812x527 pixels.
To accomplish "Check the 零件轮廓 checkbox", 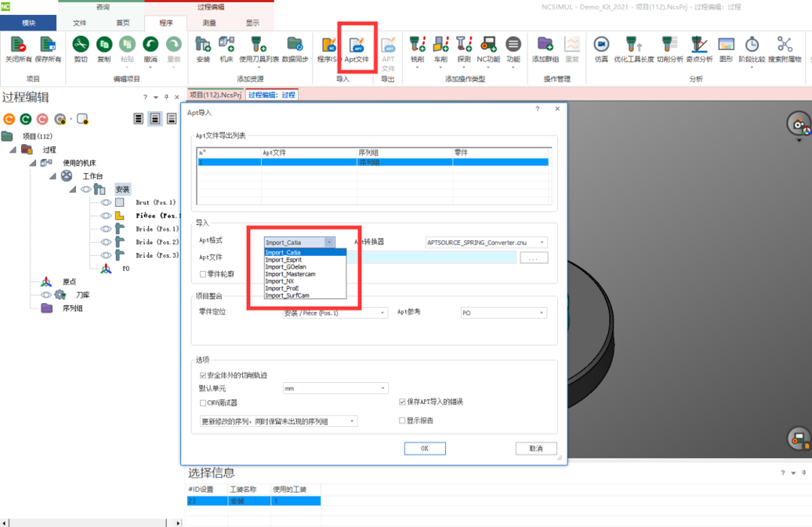I will (203, 274).
